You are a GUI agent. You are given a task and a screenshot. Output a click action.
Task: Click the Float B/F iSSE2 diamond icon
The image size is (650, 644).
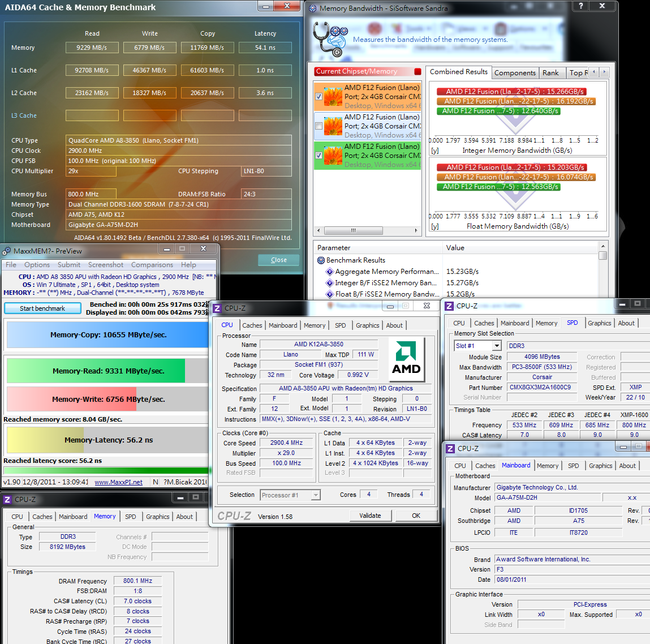coord(330,294)
